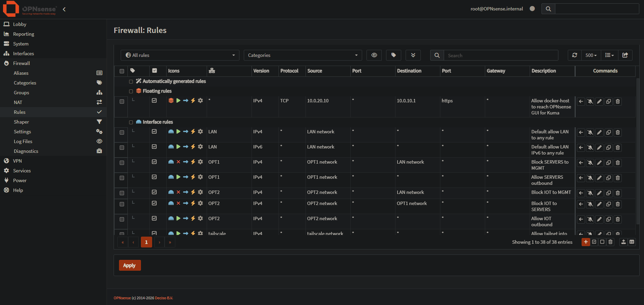Click the export icon right of column selector

pos(625,55)
